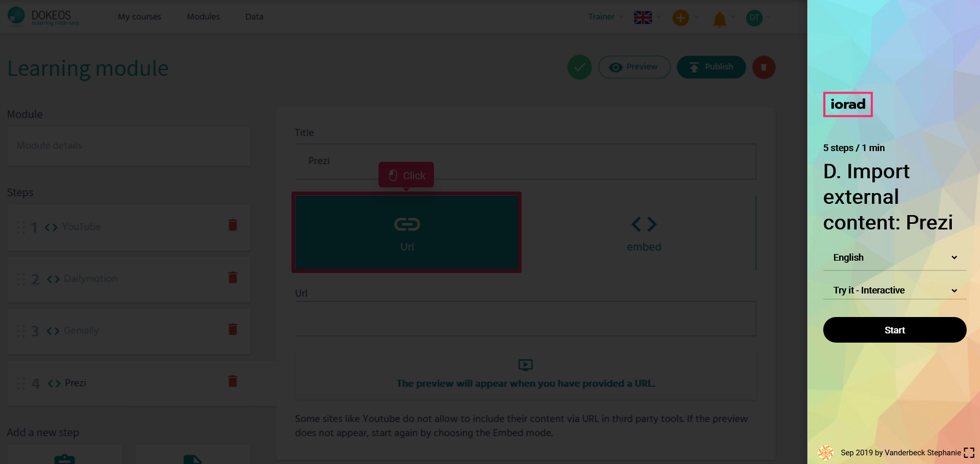The width and height of the screenshot is (980, 464).
Task: Open the Genially step in the list
Action: pos(81,331)
